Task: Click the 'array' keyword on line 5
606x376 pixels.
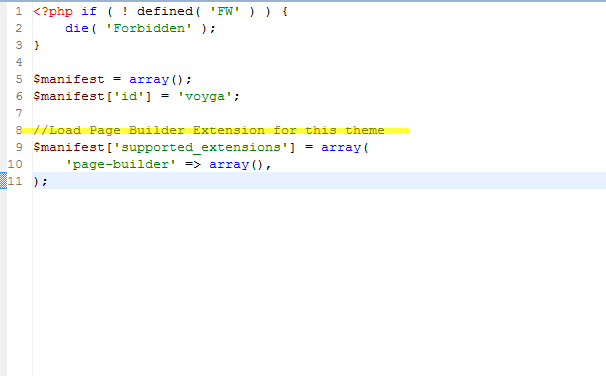Action: 149,79
